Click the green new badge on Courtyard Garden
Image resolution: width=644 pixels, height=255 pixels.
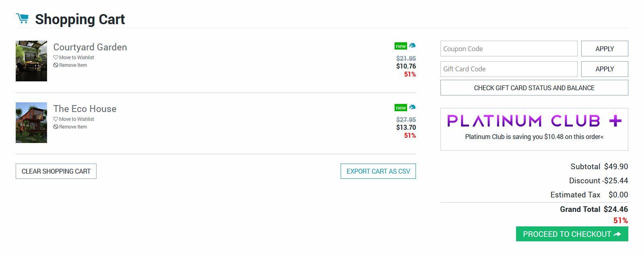[x=401, y=46]
